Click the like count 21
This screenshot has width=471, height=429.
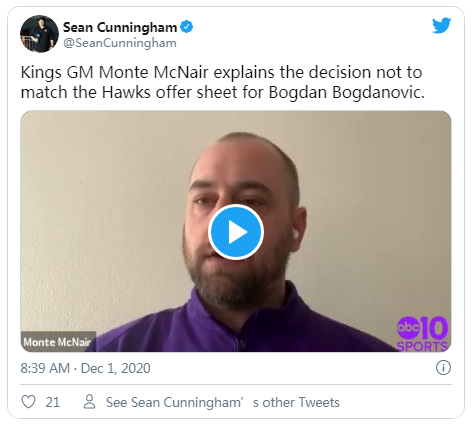(x=53, y=402)
